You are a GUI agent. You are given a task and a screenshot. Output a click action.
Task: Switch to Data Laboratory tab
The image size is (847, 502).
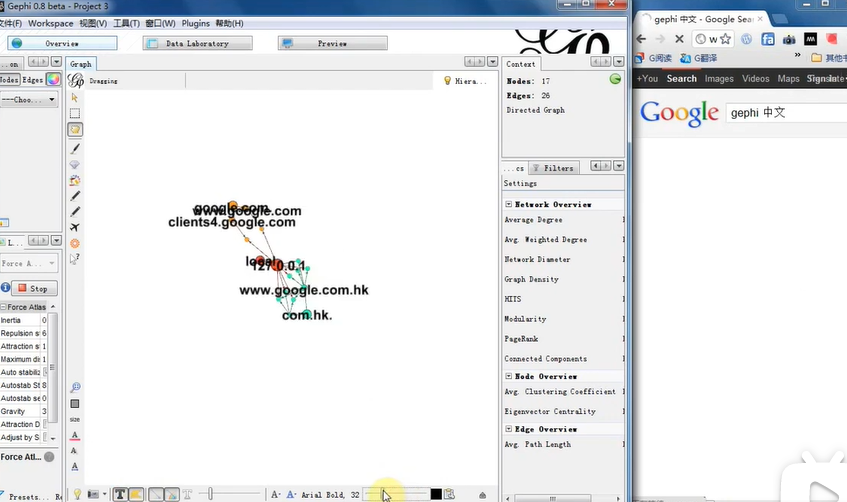[197, 43]
